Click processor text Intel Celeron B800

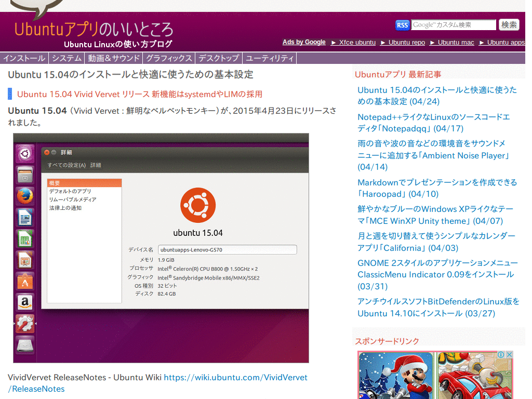[x=208, y=269]
